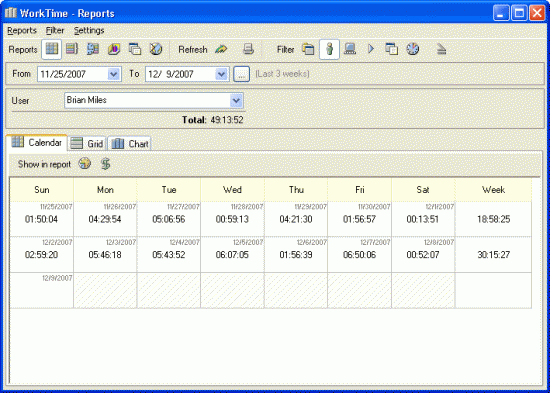Image resolution: width=550 pixels, height=393 pixels.
Task: Click the dollar sign icon
Action: click(x=106, y=164)
